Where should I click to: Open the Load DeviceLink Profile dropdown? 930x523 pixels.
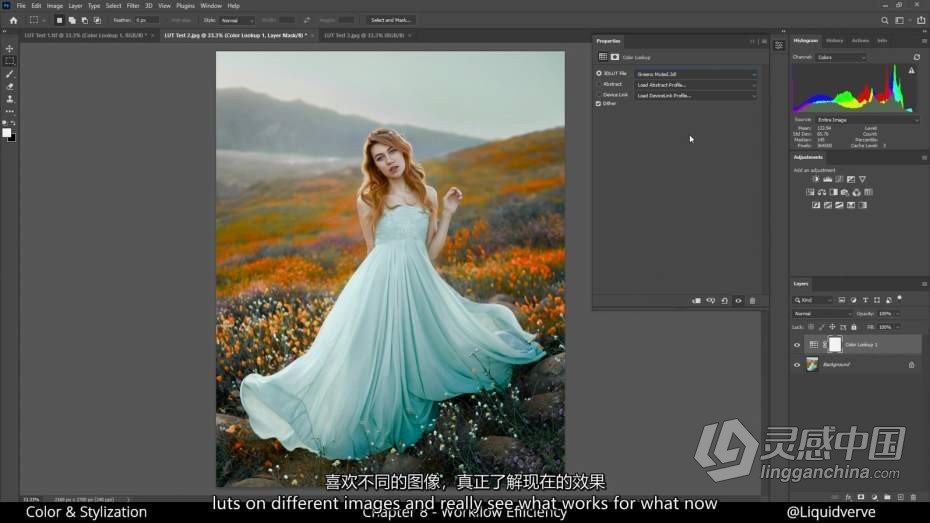click(x=696, y=95)
